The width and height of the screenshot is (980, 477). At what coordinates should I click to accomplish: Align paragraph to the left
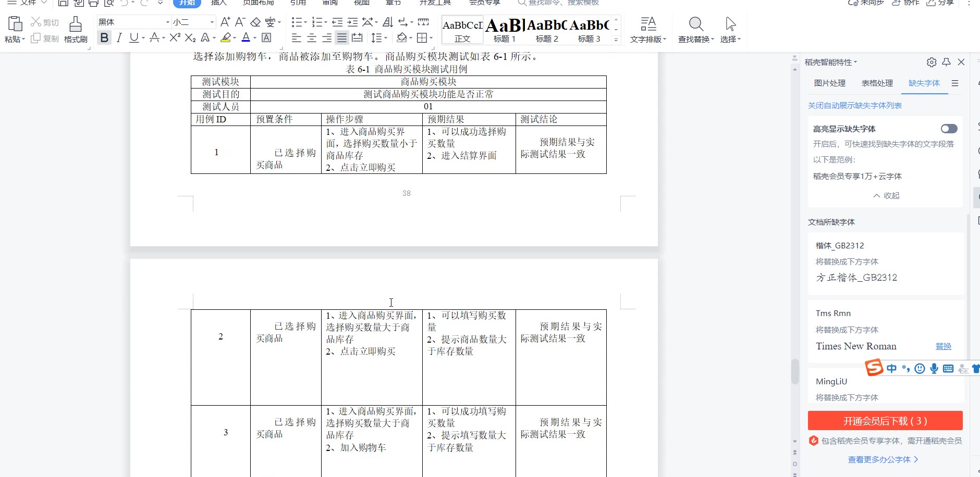(297, 37)
